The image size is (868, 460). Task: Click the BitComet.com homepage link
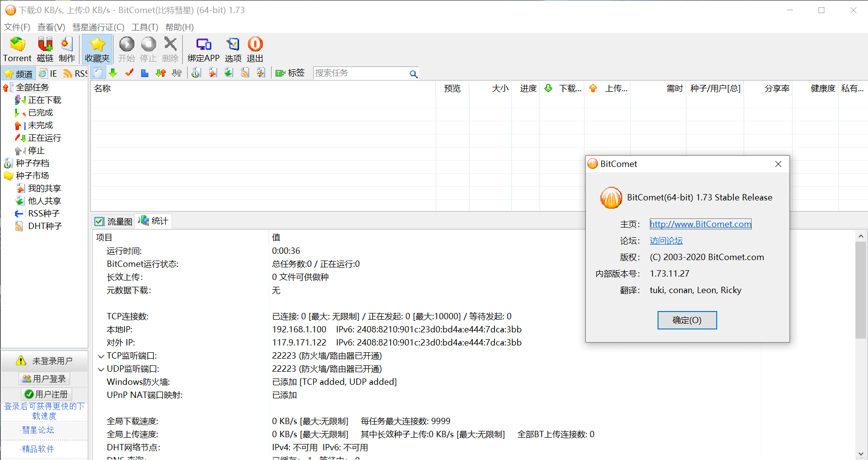(700, 224)
